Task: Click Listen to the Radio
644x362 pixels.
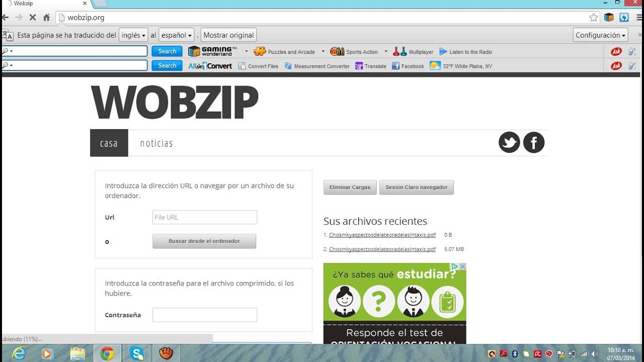Action: [465, 52]
